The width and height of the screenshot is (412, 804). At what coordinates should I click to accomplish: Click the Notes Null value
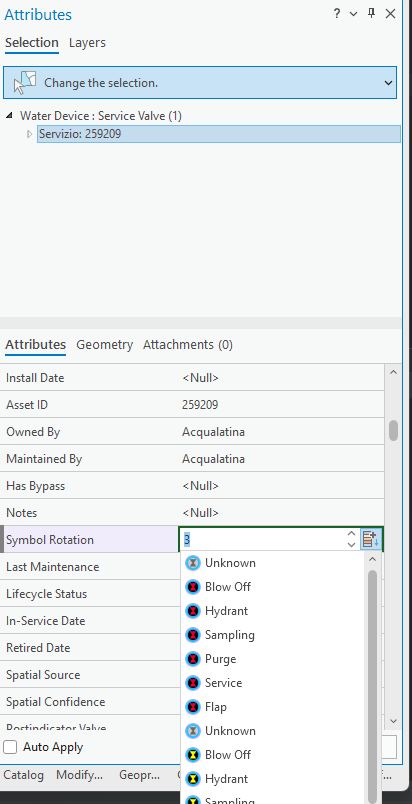click(x=200, y=513)
